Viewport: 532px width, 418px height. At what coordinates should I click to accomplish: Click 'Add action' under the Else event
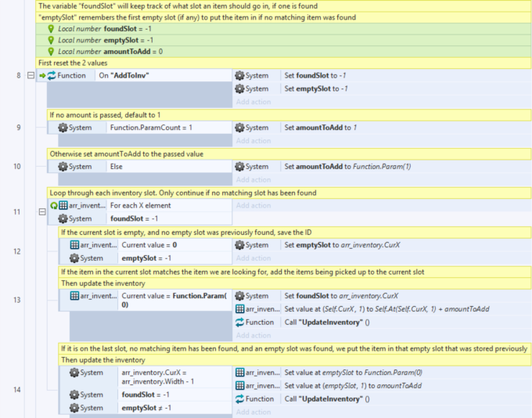[x=253, y=180]
